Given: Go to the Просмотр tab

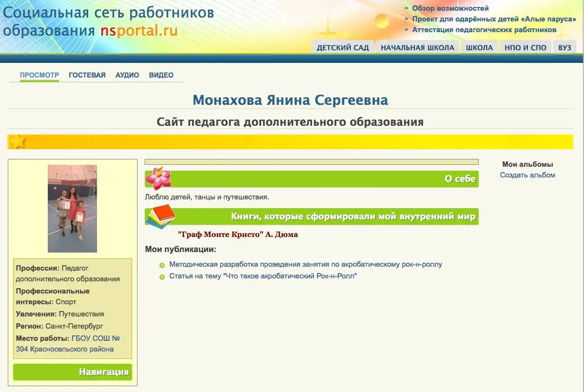Looking at the screenshot, I should [x=39, y=75].
